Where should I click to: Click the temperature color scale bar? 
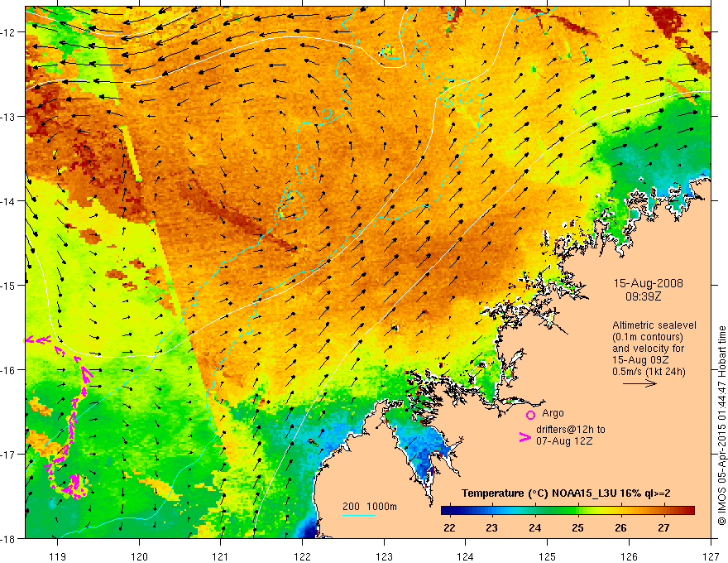coord(568,511)
